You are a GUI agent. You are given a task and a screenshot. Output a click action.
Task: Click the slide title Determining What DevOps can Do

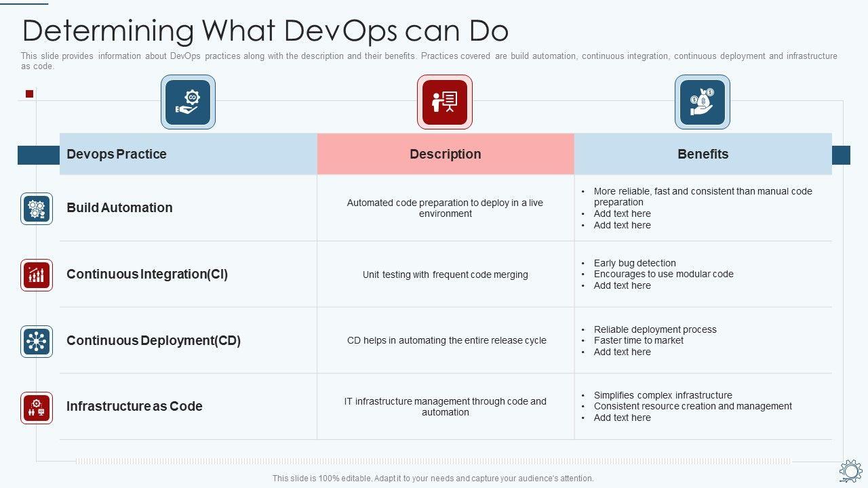(x=266, y=30)
